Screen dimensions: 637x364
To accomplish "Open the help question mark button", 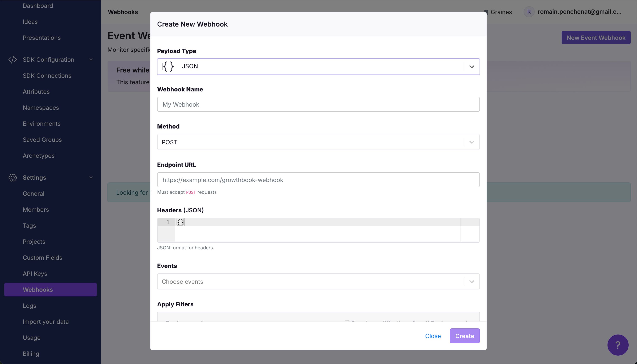I will [618, 345].
